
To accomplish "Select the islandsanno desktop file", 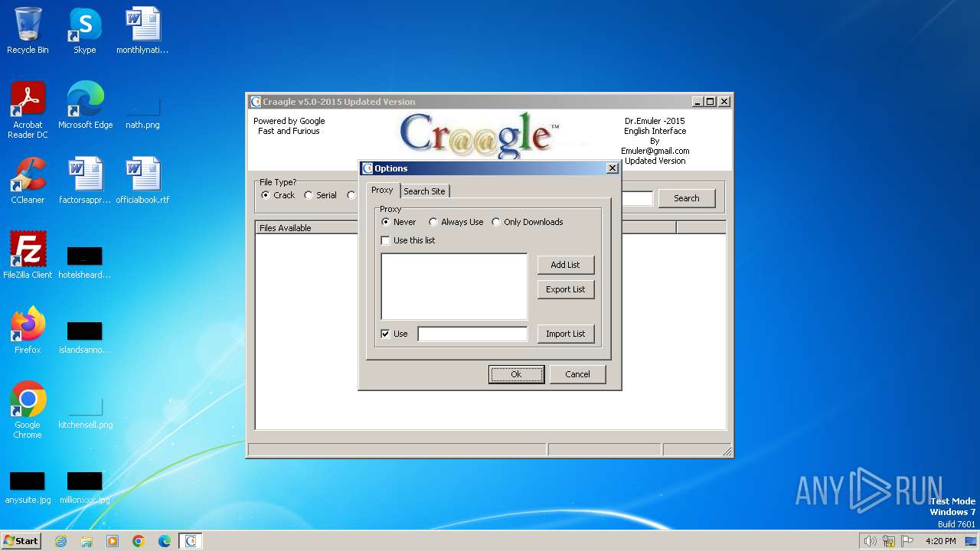I will 85,336.
